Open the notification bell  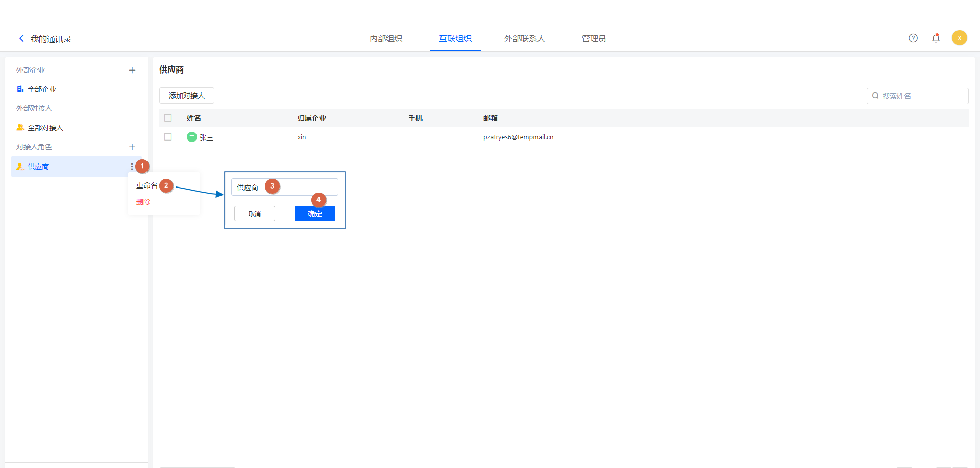pyautogui.click(x=936, y=38)
